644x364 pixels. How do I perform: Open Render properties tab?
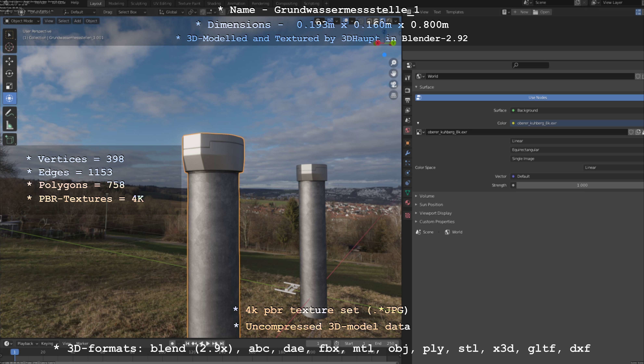[x=408, y=90]
